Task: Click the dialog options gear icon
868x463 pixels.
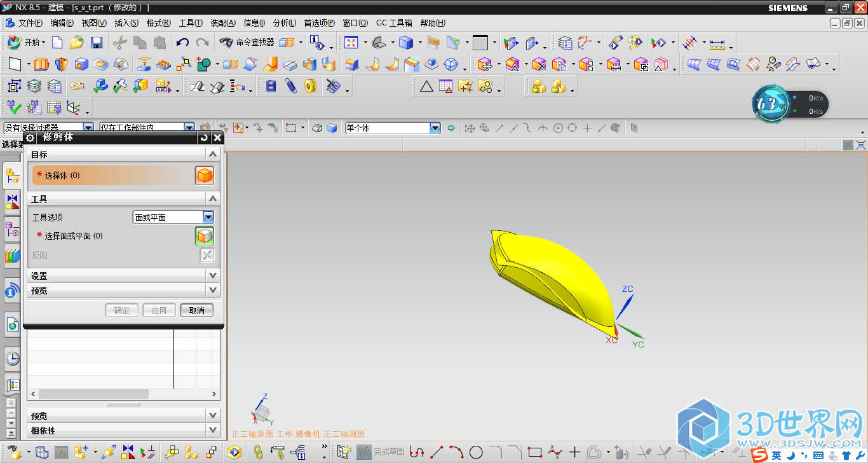Action: tap(30, 137)
